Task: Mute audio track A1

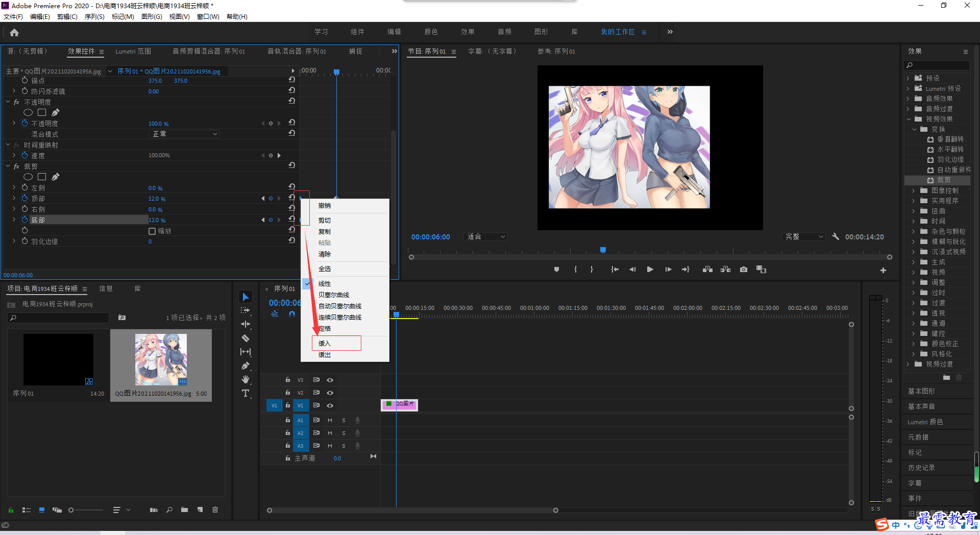Action: [x=330, y=420]
